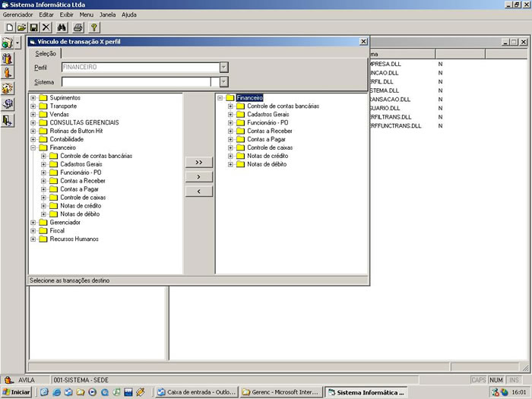
Task: Select Notas de crédito in left tree
Action: coord(75,206)
